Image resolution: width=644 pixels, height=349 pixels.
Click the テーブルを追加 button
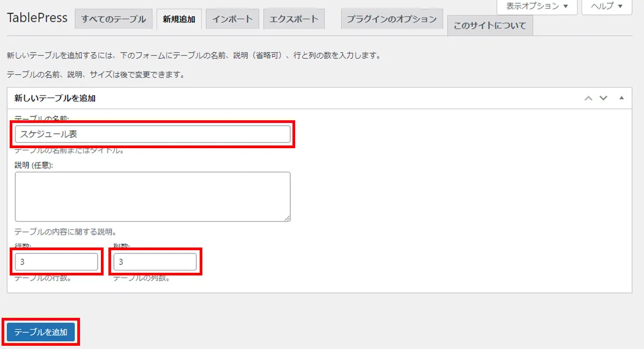[41, 332]
